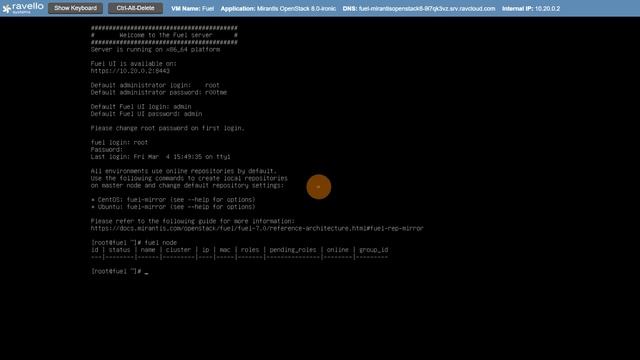Viewport: 640px width, 360px height.
Task: Click the 'Server is running on x86_64 platform' line
Action: 156,50
